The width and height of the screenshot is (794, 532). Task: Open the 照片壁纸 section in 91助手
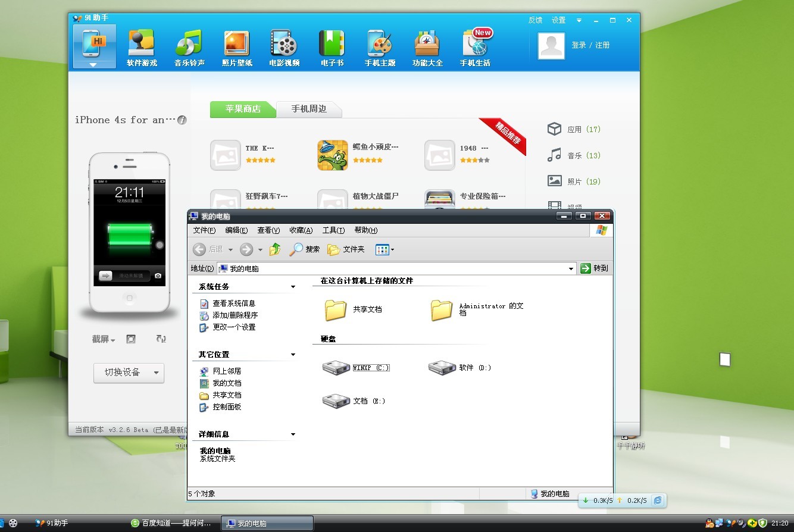click(x=237, y=48)
